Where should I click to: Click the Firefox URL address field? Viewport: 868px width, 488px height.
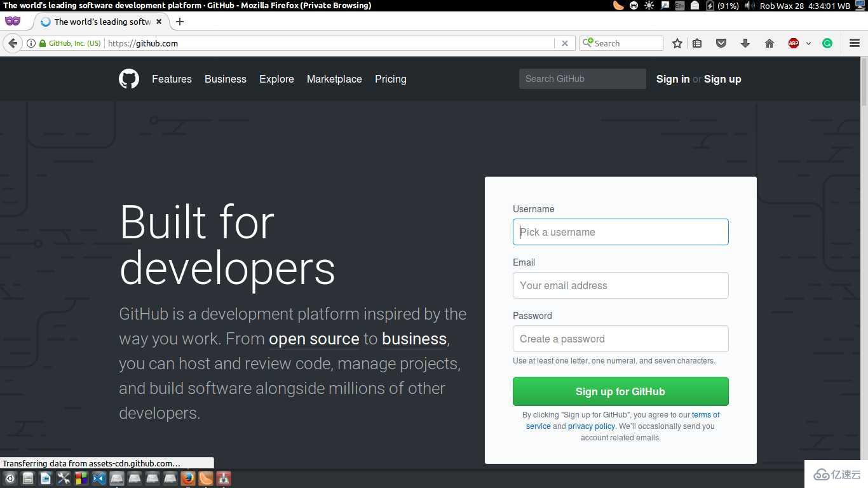pyautogui.click(x=330, y=43)
